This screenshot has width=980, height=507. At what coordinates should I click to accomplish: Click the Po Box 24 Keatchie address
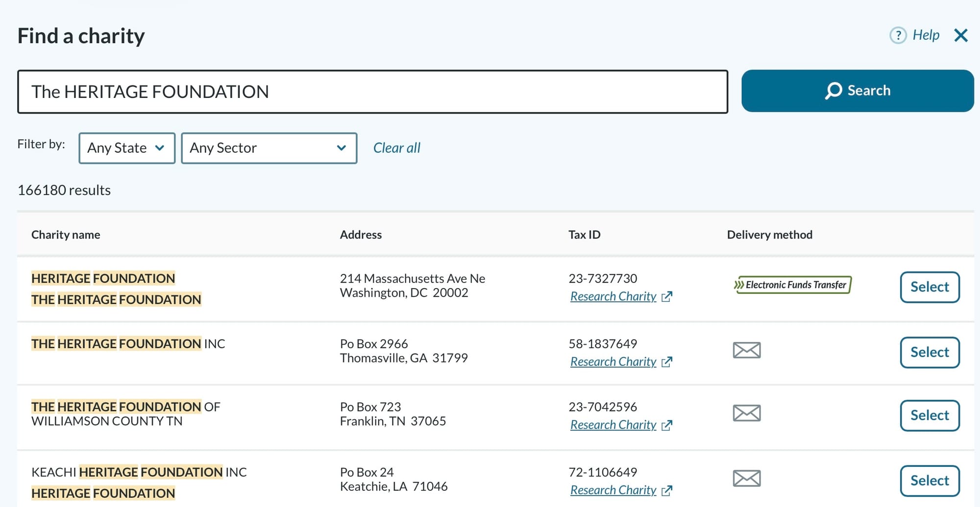(x=394, y=479)
